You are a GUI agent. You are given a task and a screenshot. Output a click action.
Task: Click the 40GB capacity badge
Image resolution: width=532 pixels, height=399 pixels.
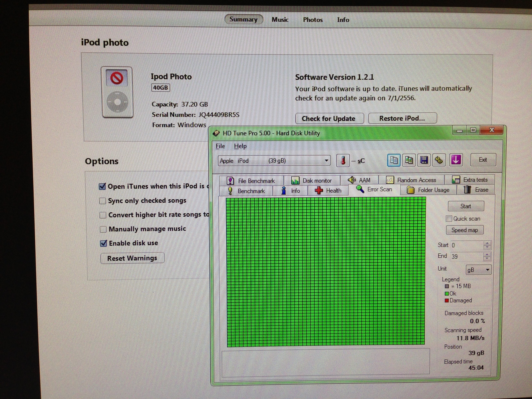[160, 88]
